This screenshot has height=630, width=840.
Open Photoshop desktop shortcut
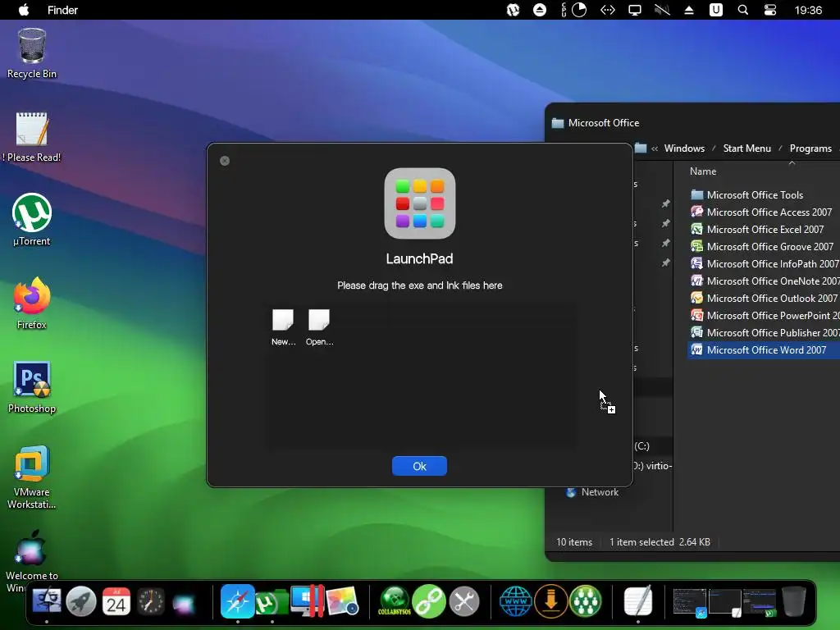coord(32,387)
